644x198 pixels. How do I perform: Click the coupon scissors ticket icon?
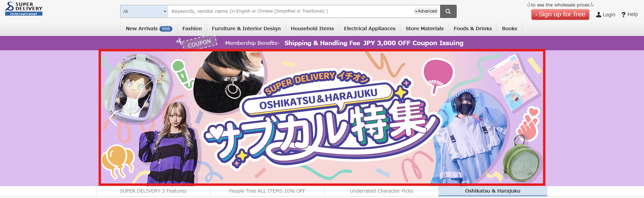[196, 43]
